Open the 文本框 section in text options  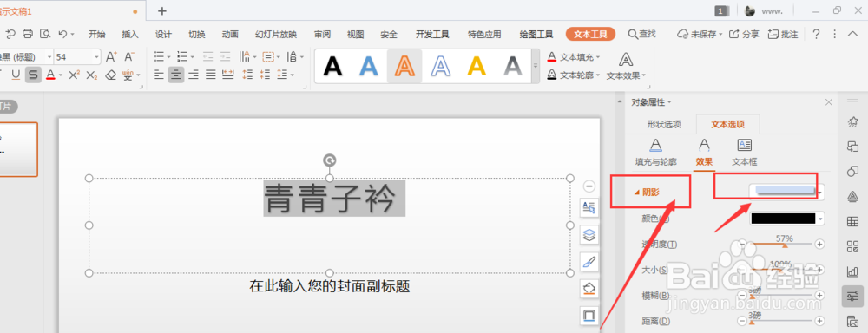tap(745, 153)
